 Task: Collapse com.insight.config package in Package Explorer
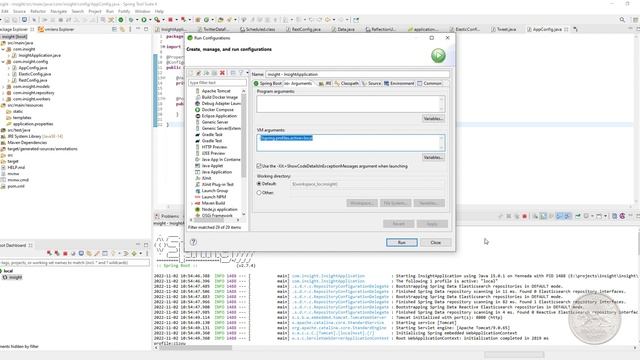pyautogui.click(x=3, y=62)
